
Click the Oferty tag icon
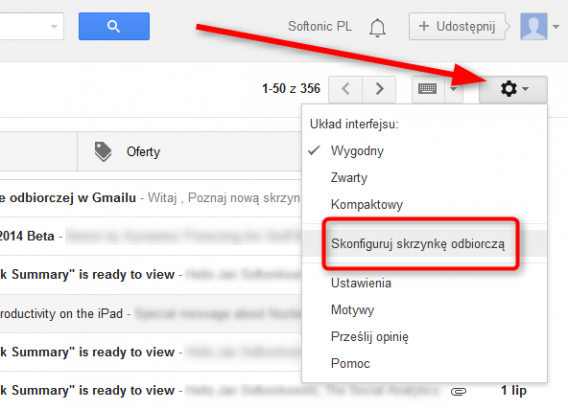click(103, 151)
